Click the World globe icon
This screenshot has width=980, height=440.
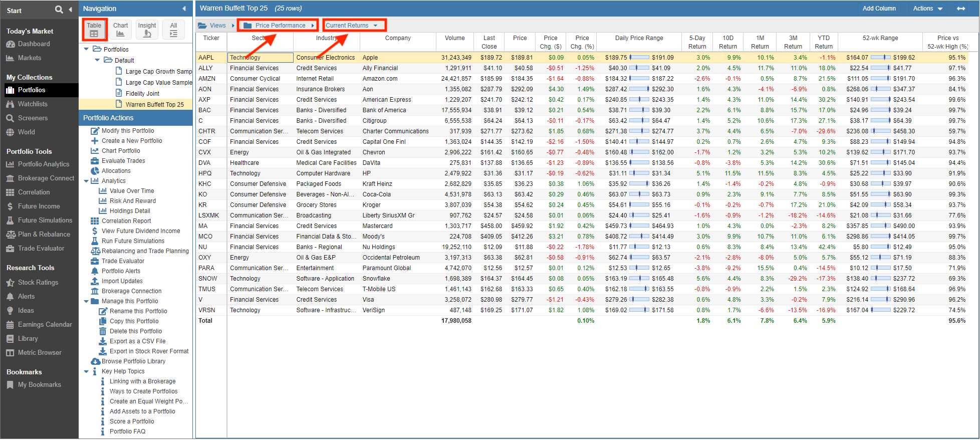tap(11, 132)
